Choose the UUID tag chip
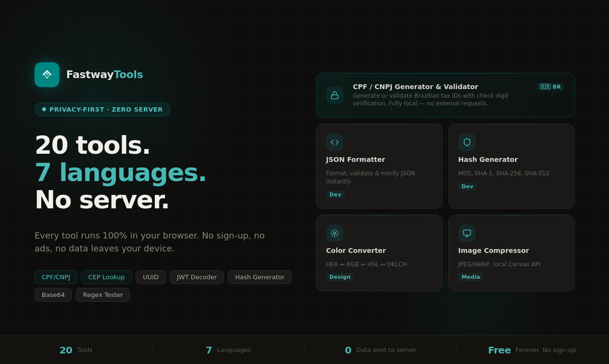The height and width of the screenshot is (364, 609). pos(151,277)
